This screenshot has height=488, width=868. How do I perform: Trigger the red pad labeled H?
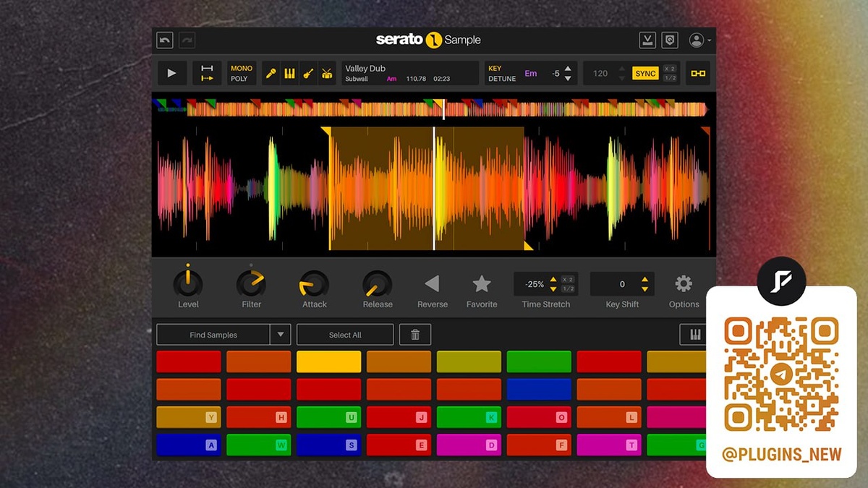pyautogui.click(x=259, y=417)
